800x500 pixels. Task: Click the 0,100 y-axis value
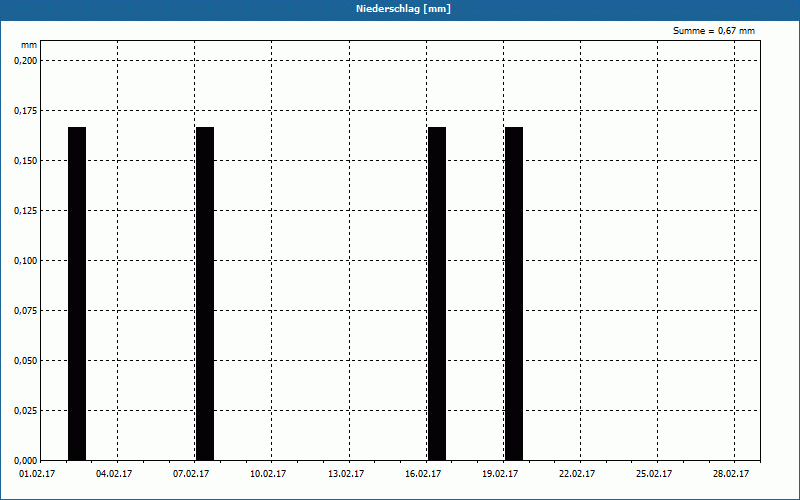click(x=26, y=261)
